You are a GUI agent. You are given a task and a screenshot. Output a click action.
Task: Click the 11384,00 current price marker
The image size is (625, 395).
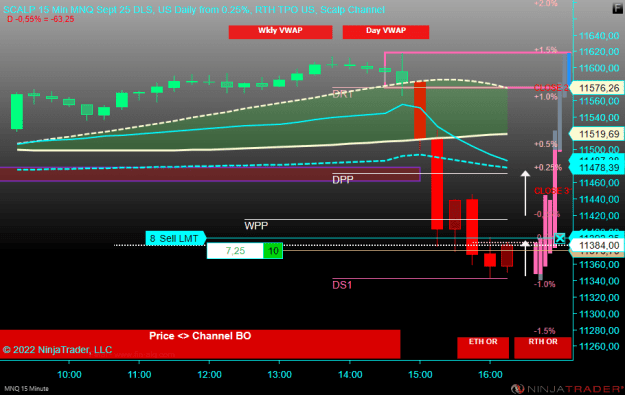[597, 246]
